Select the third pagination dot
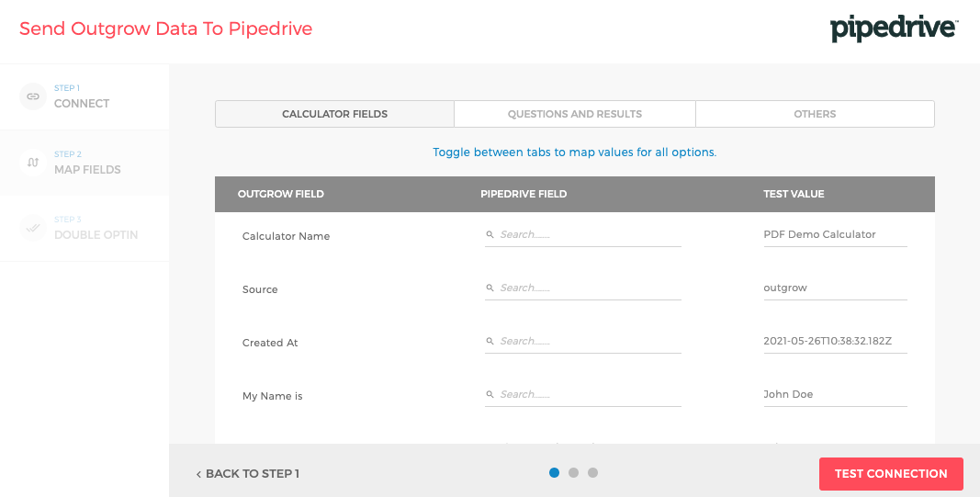This screenshot has width=980, height=497. [592, 472]
